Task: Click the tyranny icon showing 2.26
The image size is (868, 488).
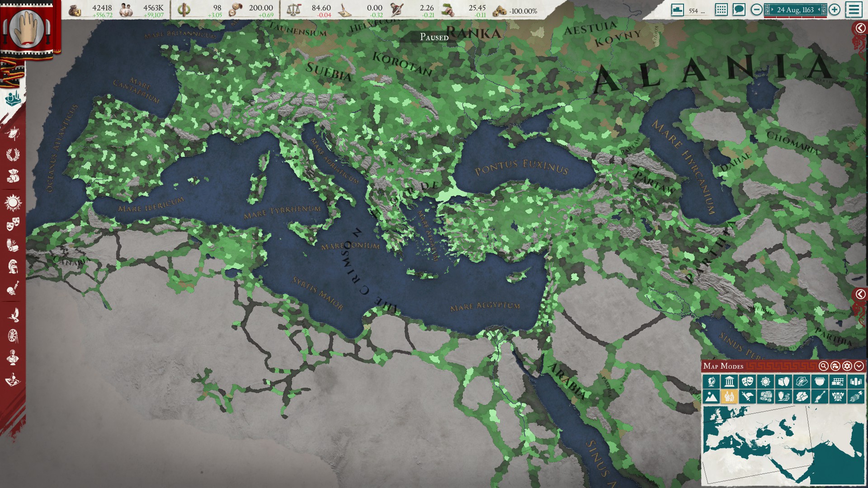Action: (397, 10)
